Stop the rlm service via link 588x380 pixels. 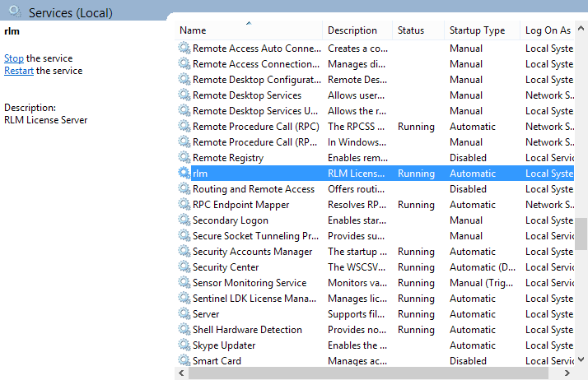(14, 58)
